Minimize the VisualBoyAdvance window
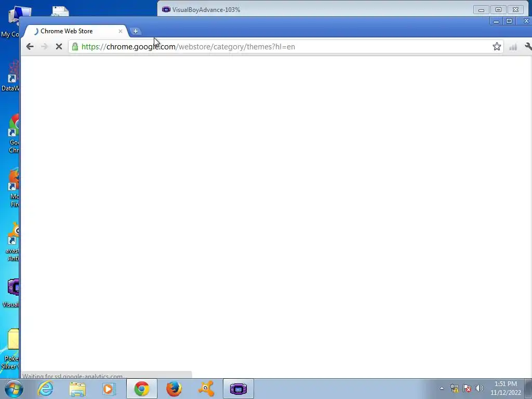532x399 pixels. click(x=481, y=10)
